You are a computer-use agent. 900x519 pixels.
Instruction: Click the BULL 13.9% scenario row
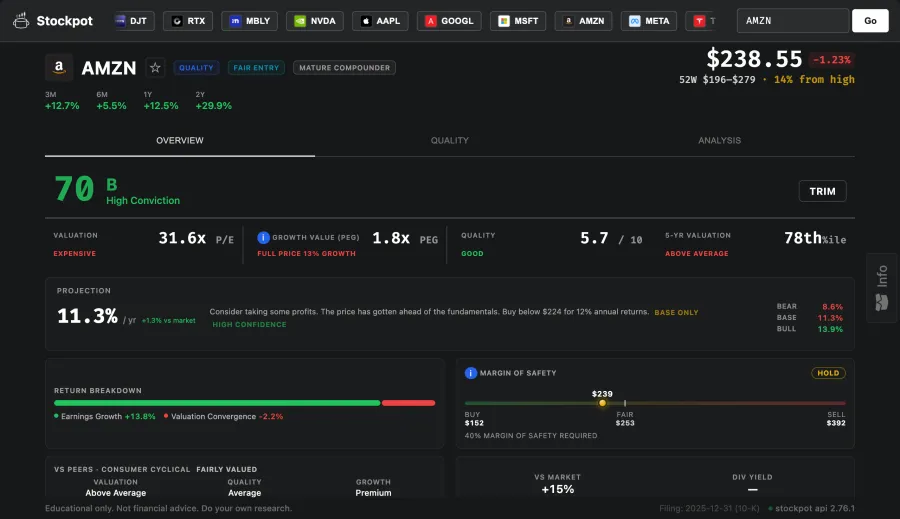tap(809, 329)
